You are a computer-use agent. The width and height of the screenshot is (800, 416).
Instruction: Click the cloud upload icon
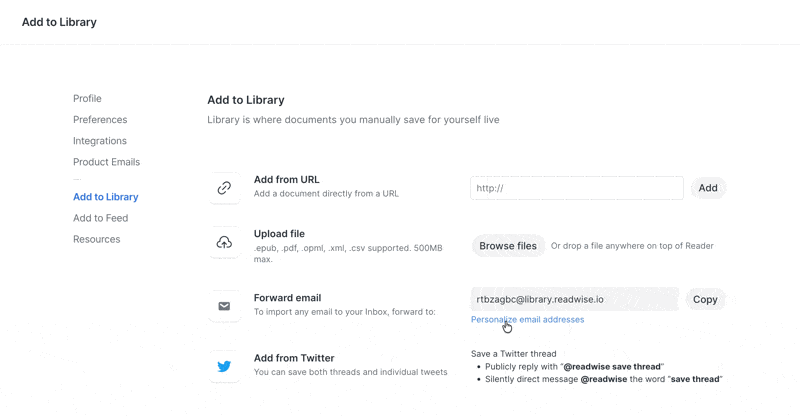pyautogui.click(x=224, y=243)
